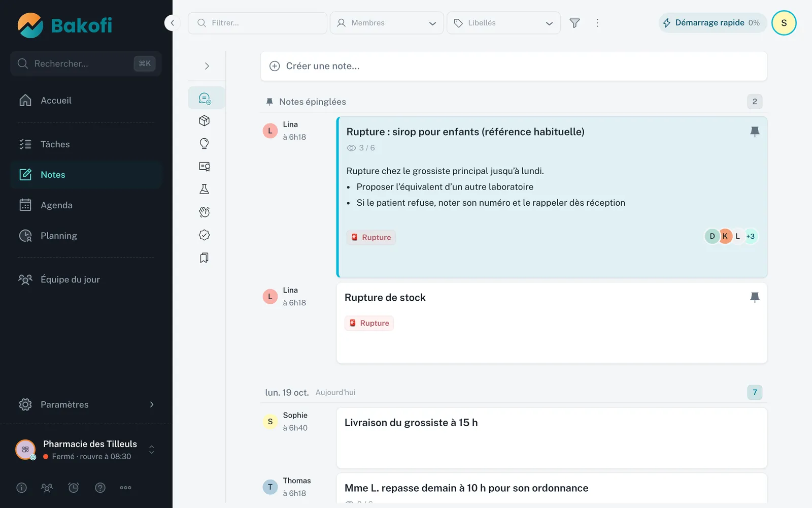Image resolution: width=812 pixels, height=508 pixels.
Task: Select the certificate category icon
Action: tap(205, 166)
